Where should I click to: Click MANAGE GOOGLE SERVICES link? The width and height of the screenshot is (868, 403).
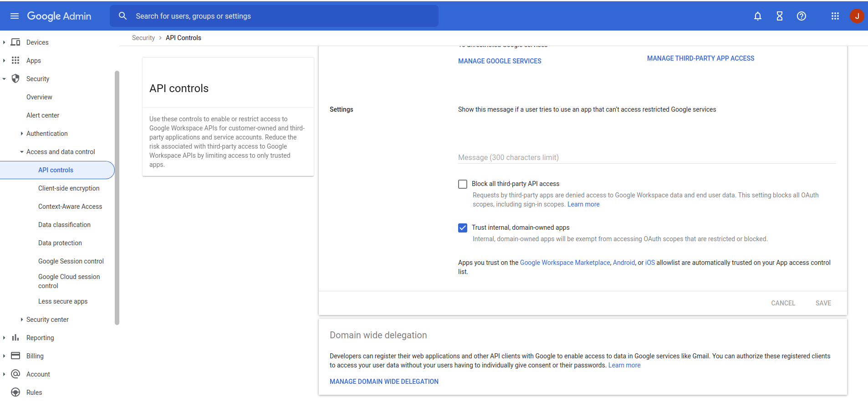pos(500,61)
